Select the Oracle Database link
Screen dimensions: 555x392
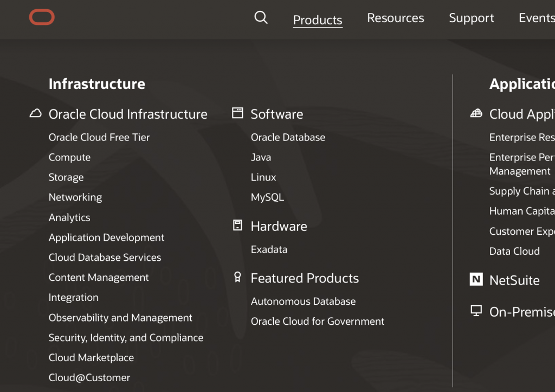(x=288, y=137)
